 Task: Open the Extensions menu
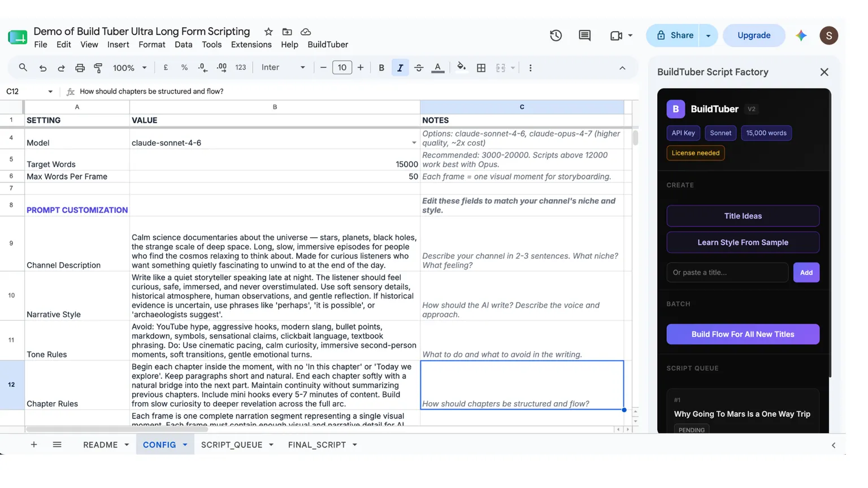click(x=251, y=45)
